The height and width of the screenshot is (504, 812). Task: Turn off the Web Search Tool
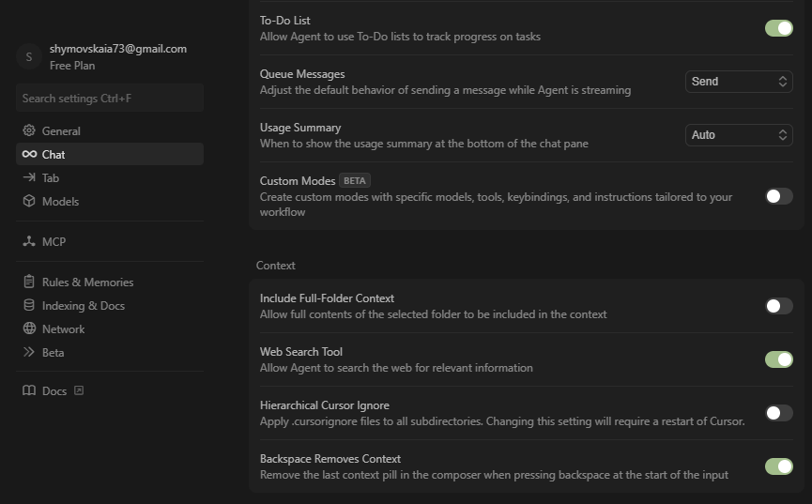pyautogui.click(x=778, y=359)
